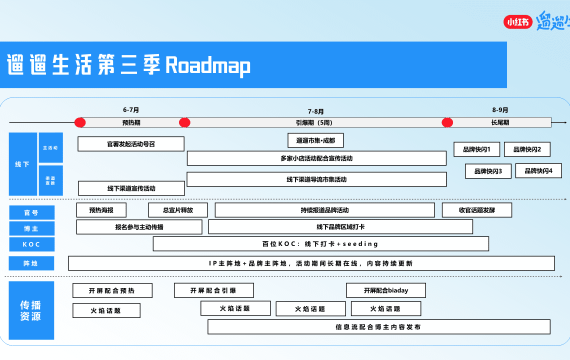570x360 pixels.
Task: Select the 收官话题发酵 box
Action: 477,210
